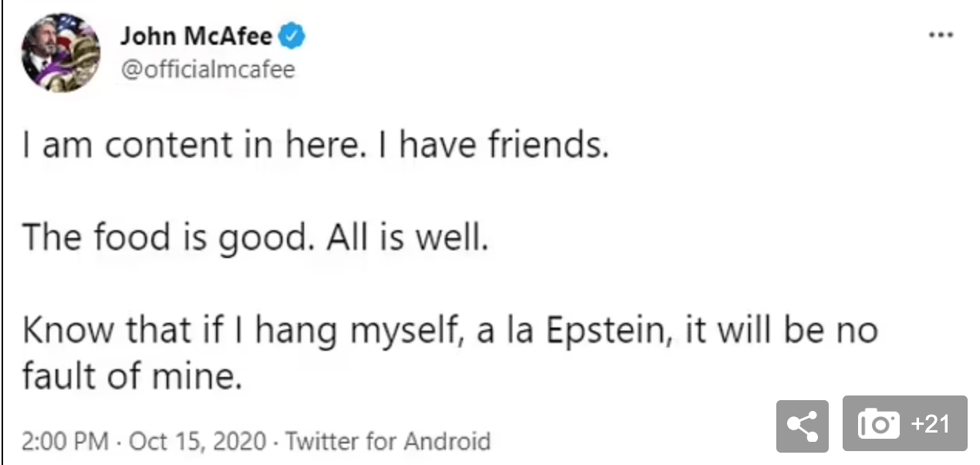Viewport: 980px width, 465px height.
Task: Click the John McAfee display name
Action: 196,36
